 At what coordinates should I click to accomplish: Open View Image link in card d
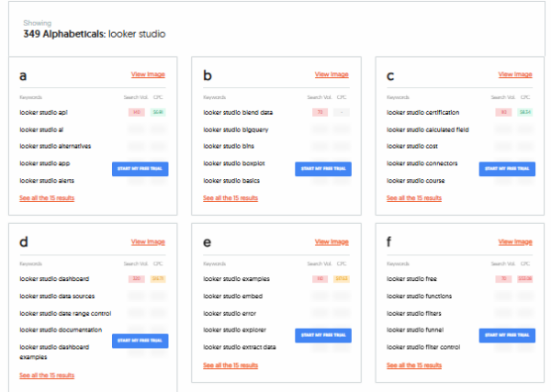(x=148, y=241)
